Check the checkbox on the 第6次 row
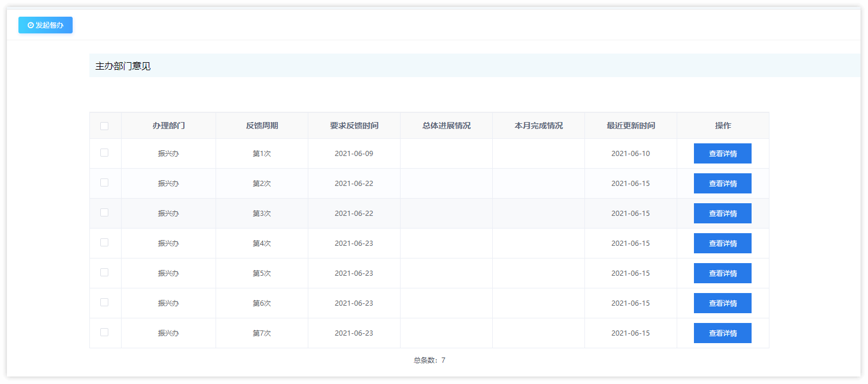 click(105, 303)
